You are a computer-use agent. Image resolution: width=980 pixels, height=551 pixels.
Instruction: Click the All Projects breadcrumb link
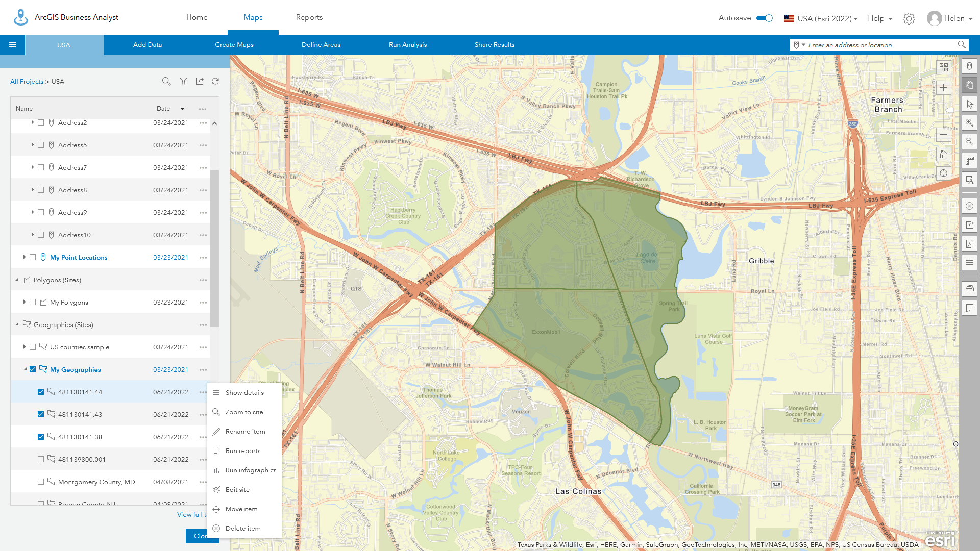click(x=27, y=81)
